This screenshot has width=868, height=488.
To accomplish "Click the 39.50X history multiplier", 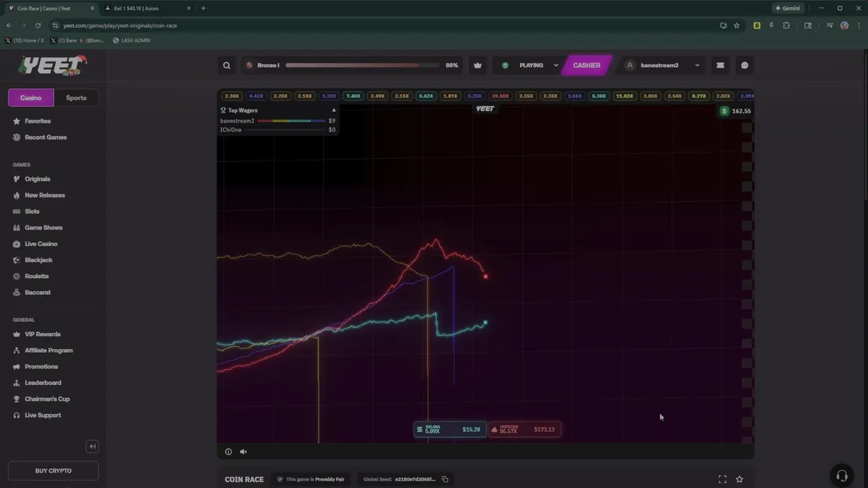I will pyautogui.click(x=500, y=96).
